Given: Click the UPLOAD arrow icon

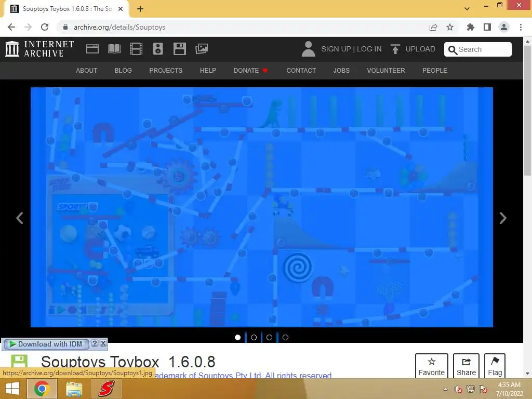Looking at the screenshot, I should coord(395,49).
